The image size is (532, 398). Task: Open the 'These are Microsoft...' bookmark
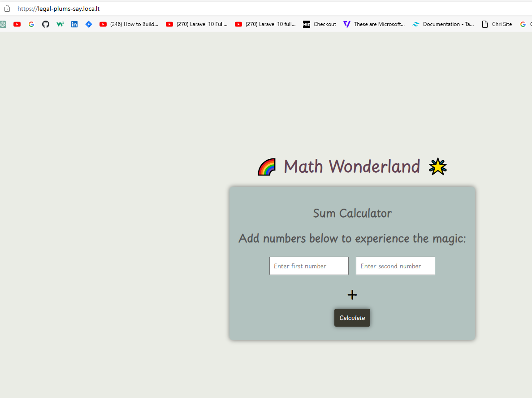tap(374, 24)
